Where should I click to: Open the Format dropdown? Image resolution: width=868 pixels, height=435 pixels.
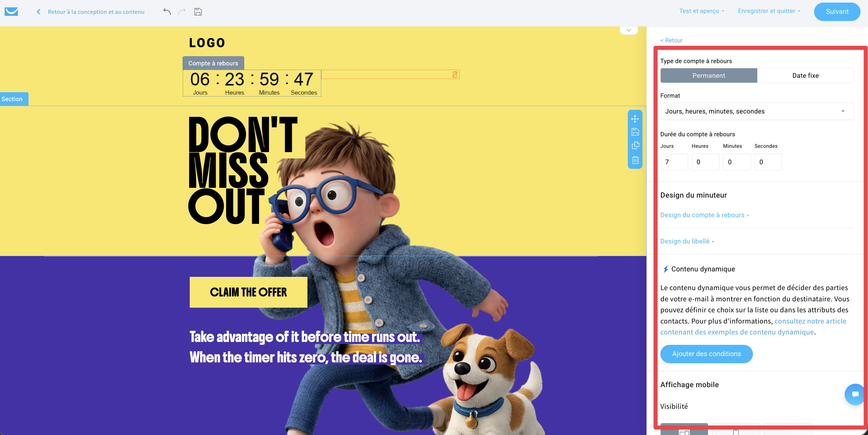[x=757, y=111]
